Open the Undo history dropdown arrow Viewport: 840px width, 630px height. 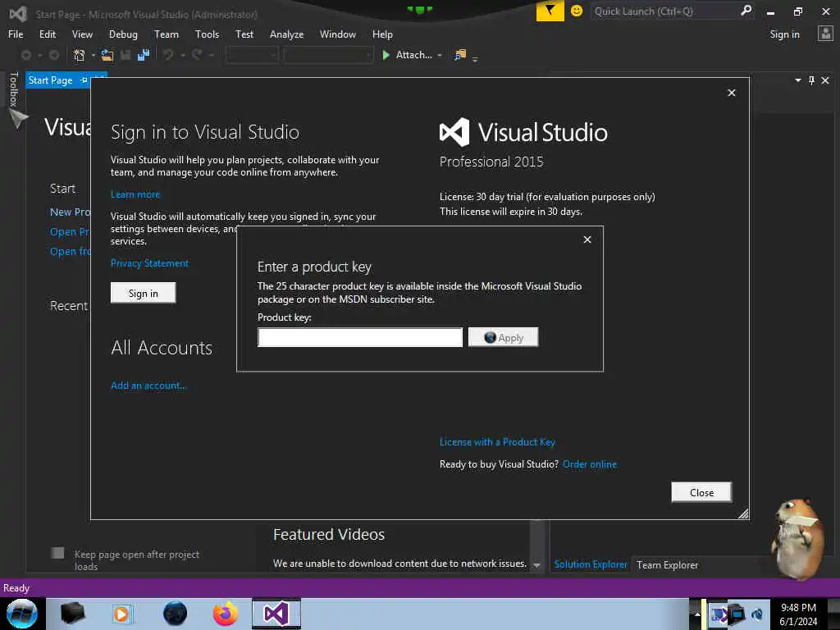(x=183, y=55)
